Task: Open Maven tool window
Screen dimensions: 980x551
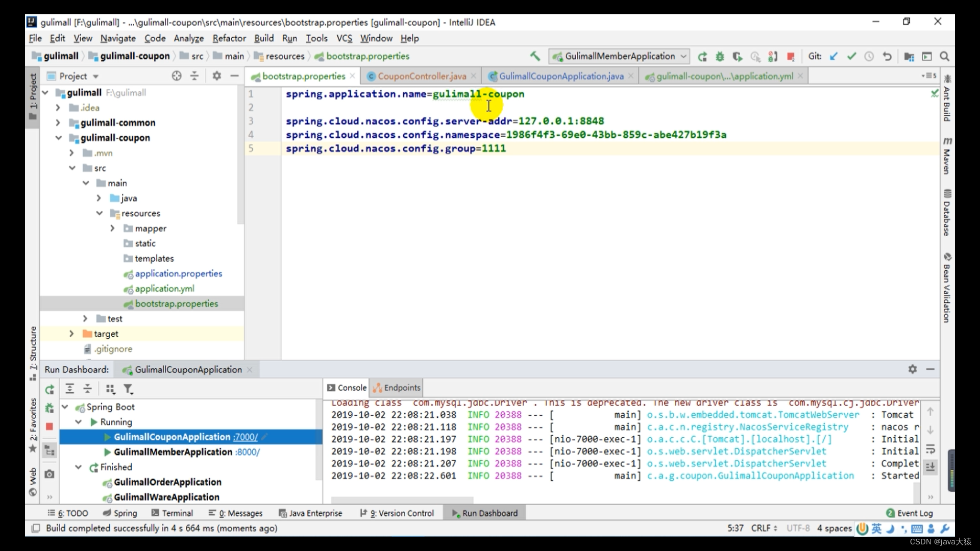Action: tap(947, 156)
